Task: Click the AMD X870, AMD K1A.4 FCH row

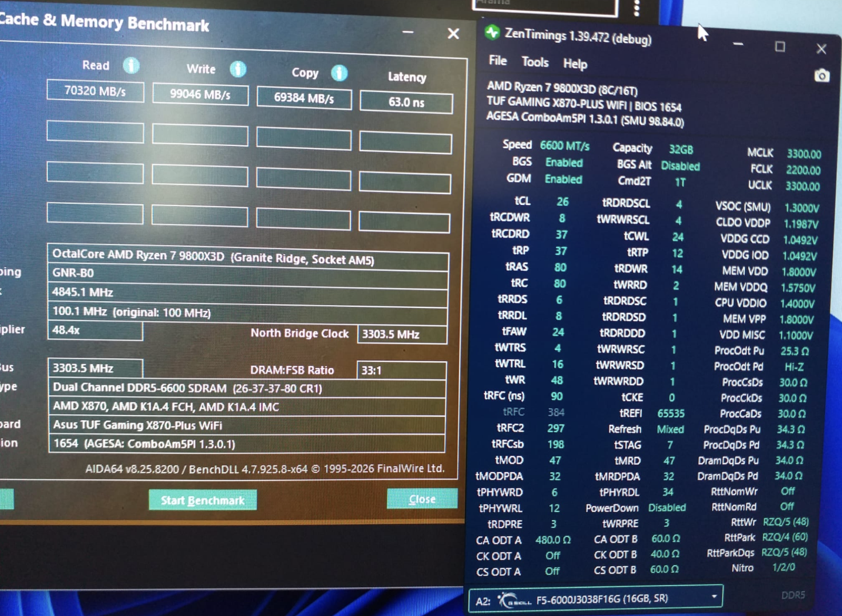Action: click(247, 407)
